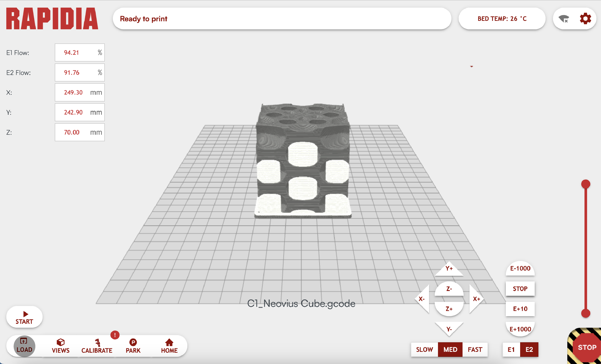Click the top layer slider handle
The width and height of the screenshot is (601, 364).
[x=585, y=184]
